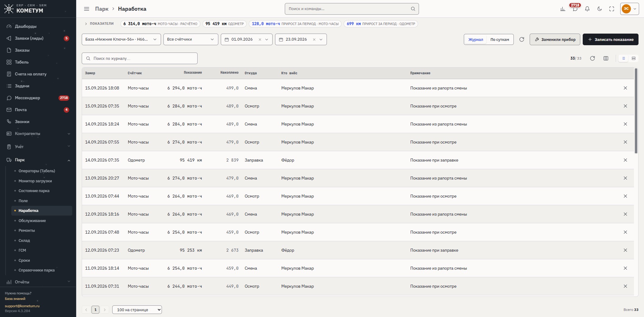
Task: Open Заявки (лиды) section
Action: 38,38
